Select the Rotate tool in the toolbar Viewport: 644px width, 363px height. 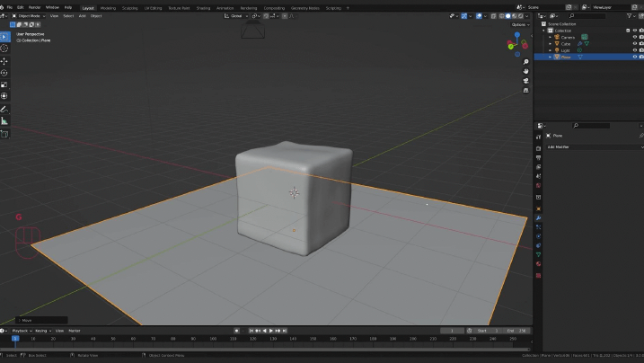[x=4, y=73]
